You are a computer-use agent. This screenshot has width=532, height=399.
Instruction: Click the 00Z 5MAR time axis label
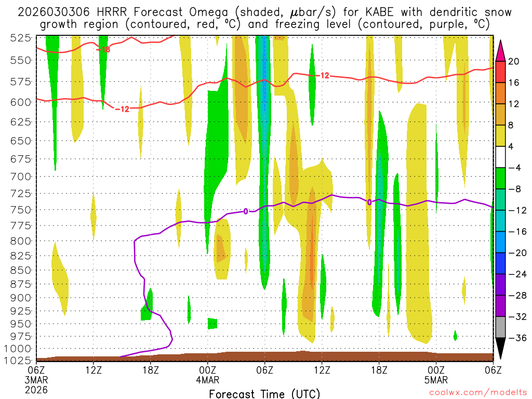pos(436,374)
